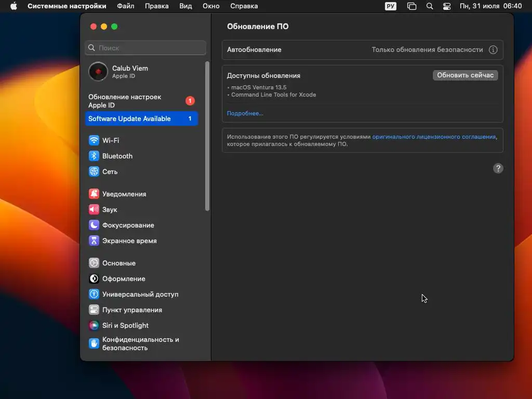The width and height of the screenshot is (532, 399).
Task: Open the Wi-Fi settings icon
Action: click(x=94, y=140)
